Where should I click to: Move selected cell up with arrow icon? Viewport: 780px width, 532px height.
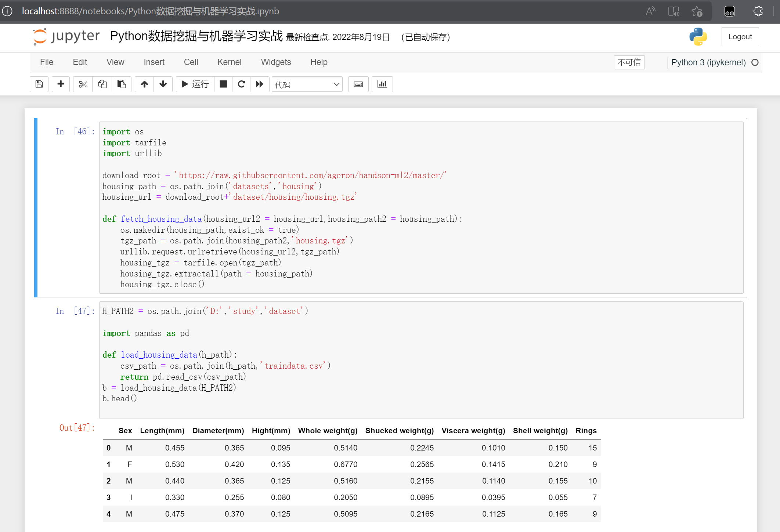coord(144,84)
